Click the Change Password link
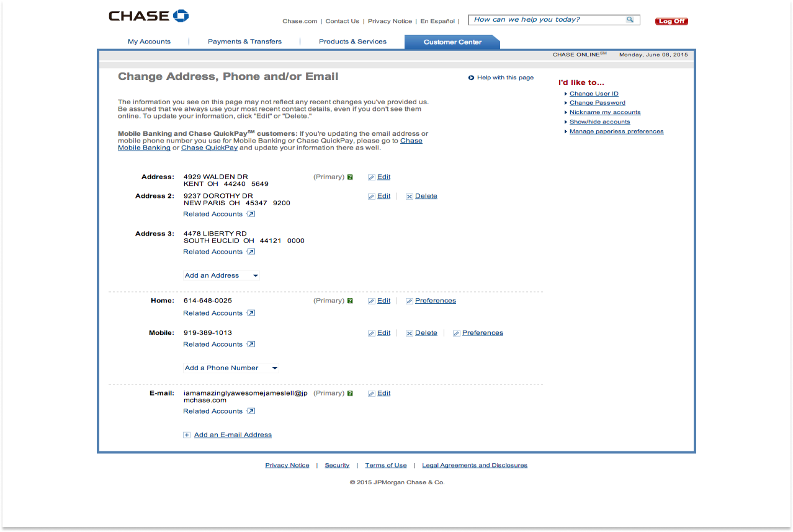 coord(598,103)
